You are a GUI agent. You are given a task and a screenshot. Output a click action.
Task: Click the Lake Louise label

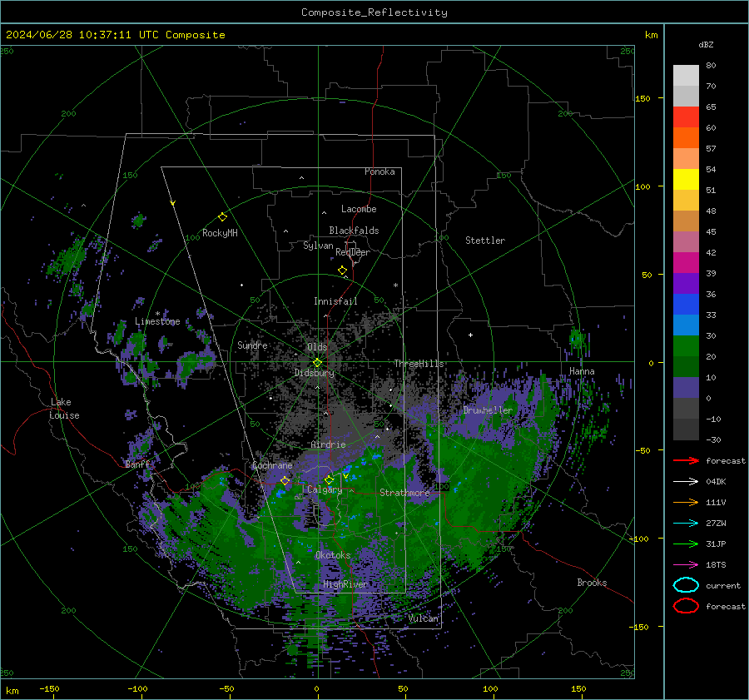coord(64,409)
